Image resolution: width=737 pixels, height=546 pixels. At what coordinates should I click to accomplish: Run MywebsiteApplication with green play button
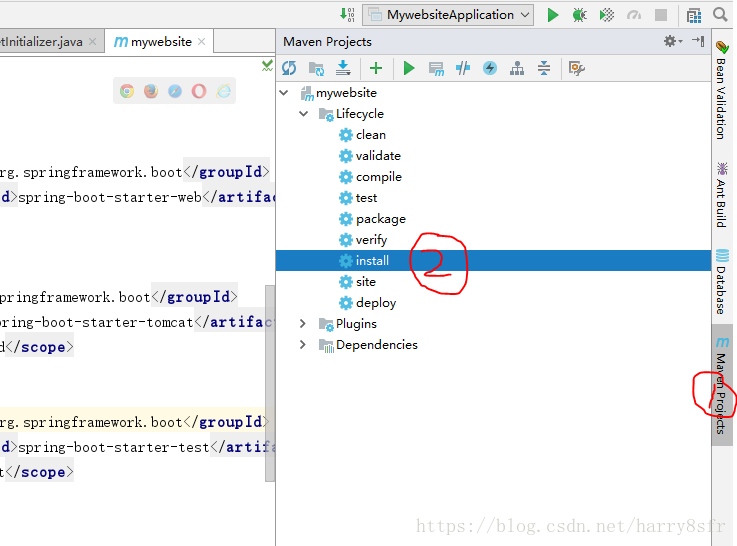(x=553, y=15)
